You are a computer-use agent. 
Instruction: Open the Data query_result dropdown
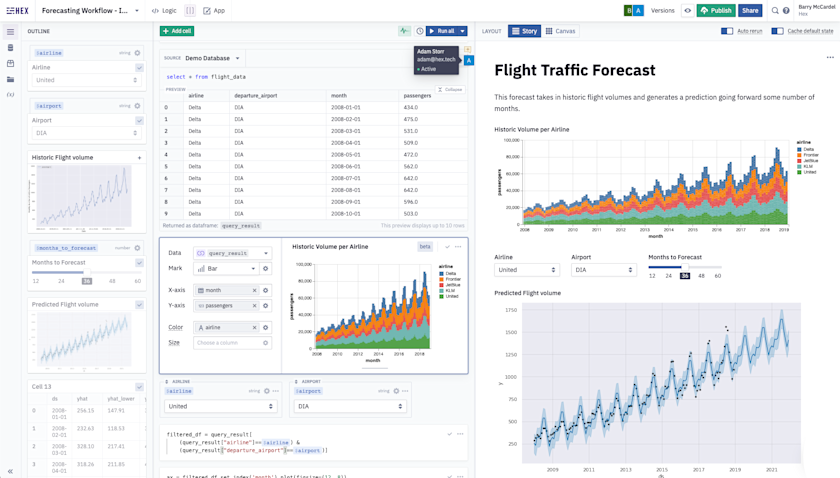[232, 253]
